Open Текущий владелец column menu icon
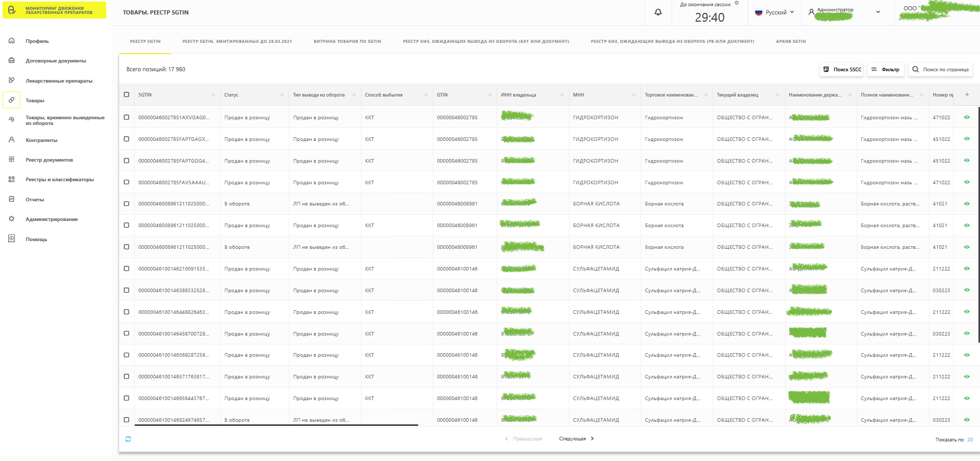Image resolution: width=980 pixels, height=461 pixels. [x=778, y=95]
